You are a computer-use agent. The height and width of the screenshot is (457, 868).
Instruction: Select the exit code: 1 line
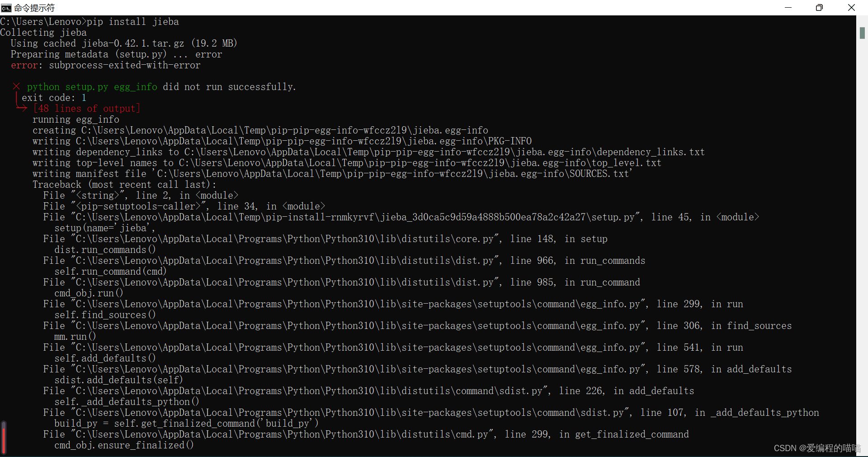(x=55, y=97)
